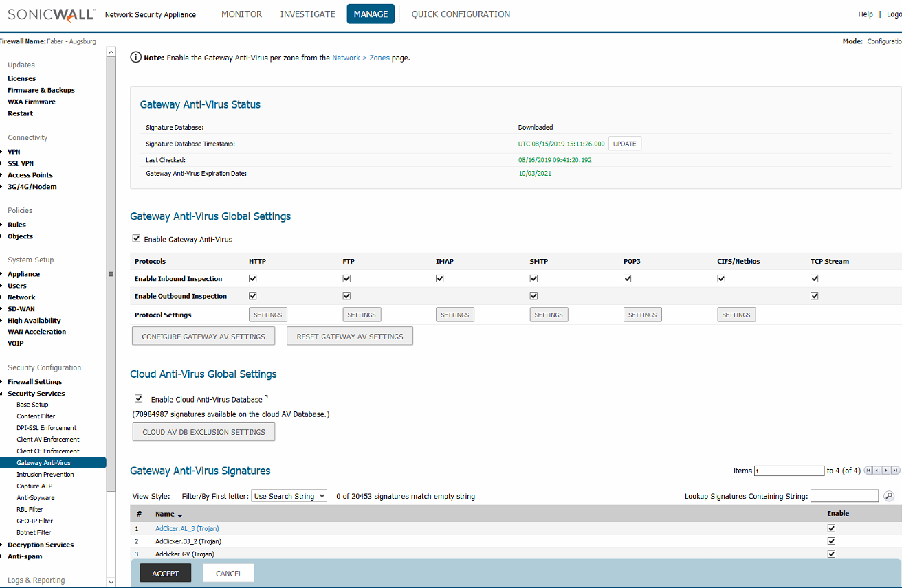This screenshot has height=588, width=902.
Task: Click the Name column sort arrow
Action: [x=180, y=515]
